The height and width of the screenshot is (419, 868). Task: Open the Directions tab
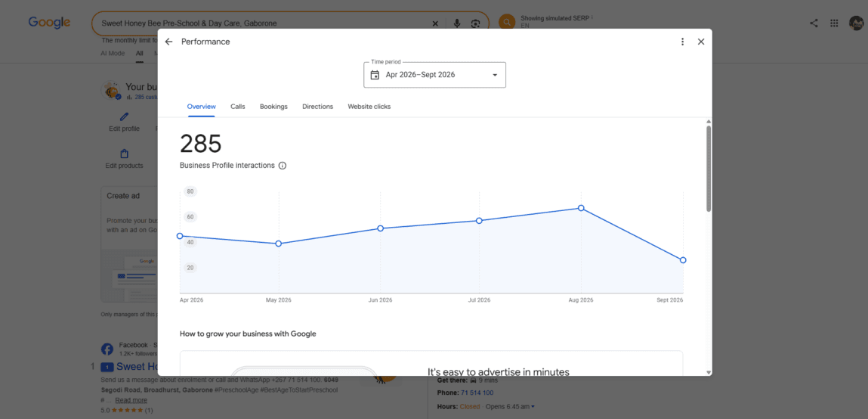click(x=318, y=107)
